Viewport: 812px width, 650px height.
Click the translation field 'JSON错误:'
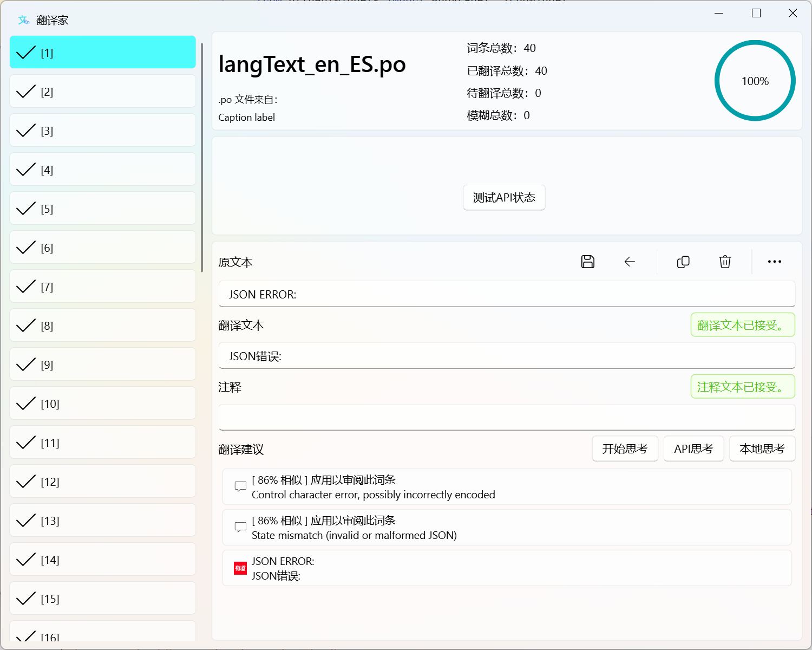507,356
